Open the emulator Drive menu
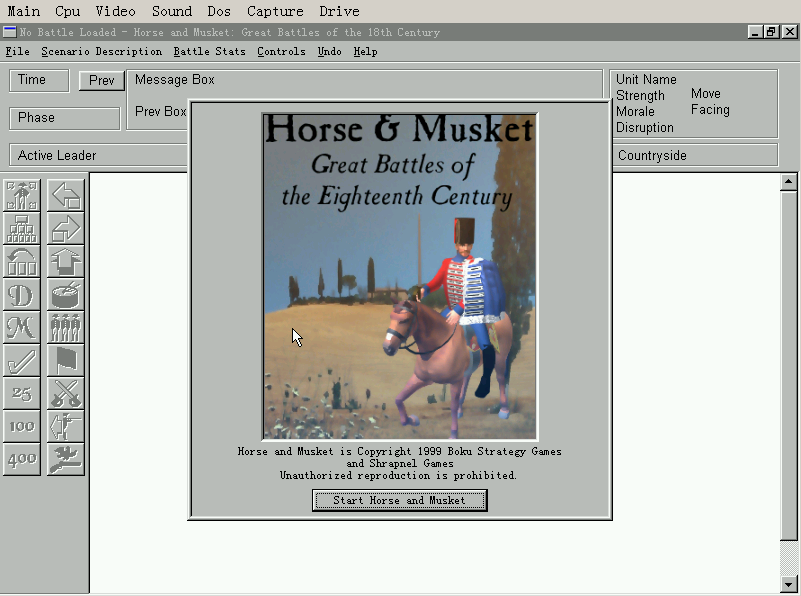The width and height of the screenshot is (801, 596). tap(339, 11)
